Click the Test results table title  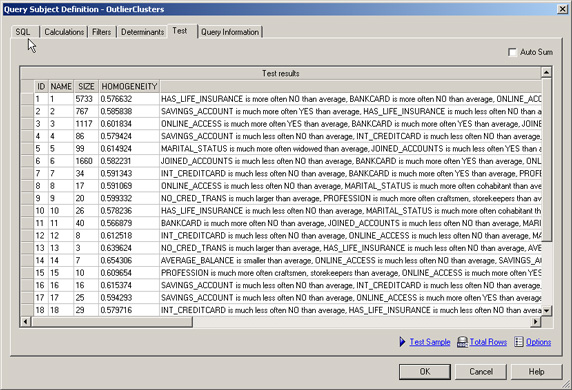click(x=281, y=73)
